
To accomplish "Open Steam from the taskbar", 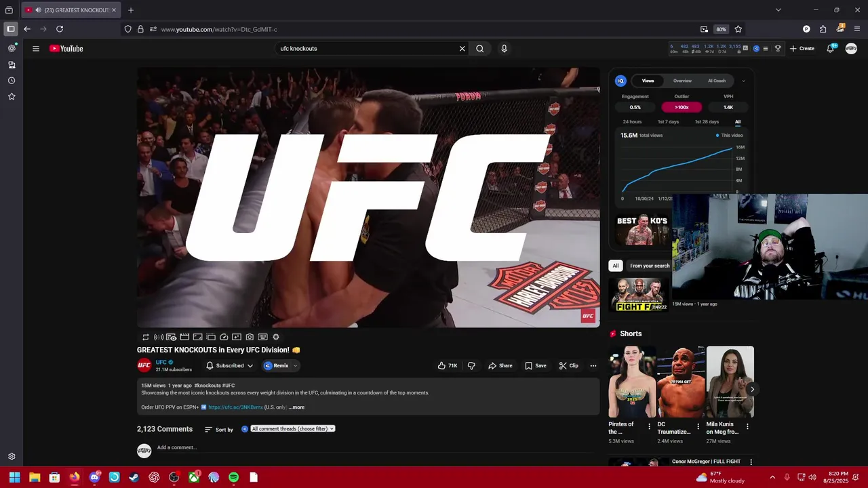I will pyautogui.click(x=134, y=477).
